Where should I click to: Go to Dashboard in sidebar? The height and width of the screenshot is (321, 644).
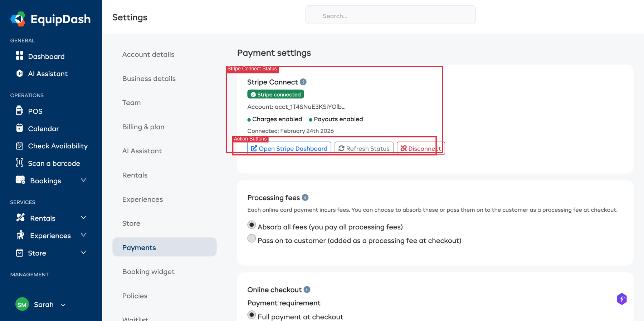point(46,56)
